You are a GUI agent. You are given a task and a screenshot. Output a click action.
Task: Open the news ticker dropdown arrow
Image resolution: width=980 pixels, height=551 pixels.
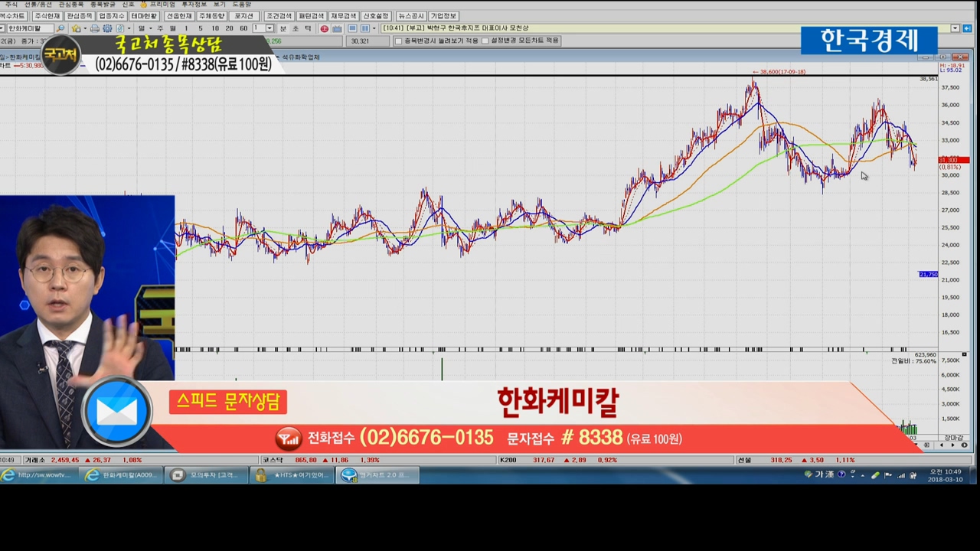955,28
